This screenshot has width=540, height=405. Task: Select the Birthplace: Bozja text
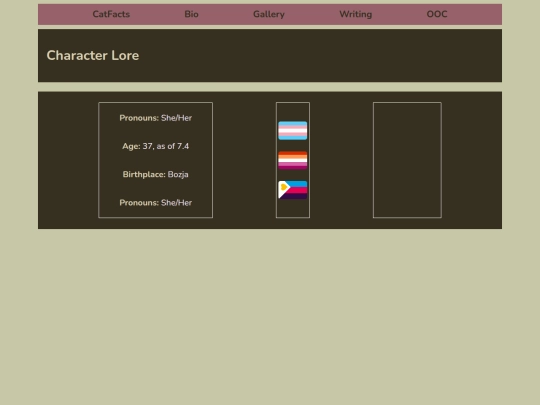(x=156, y=174)
